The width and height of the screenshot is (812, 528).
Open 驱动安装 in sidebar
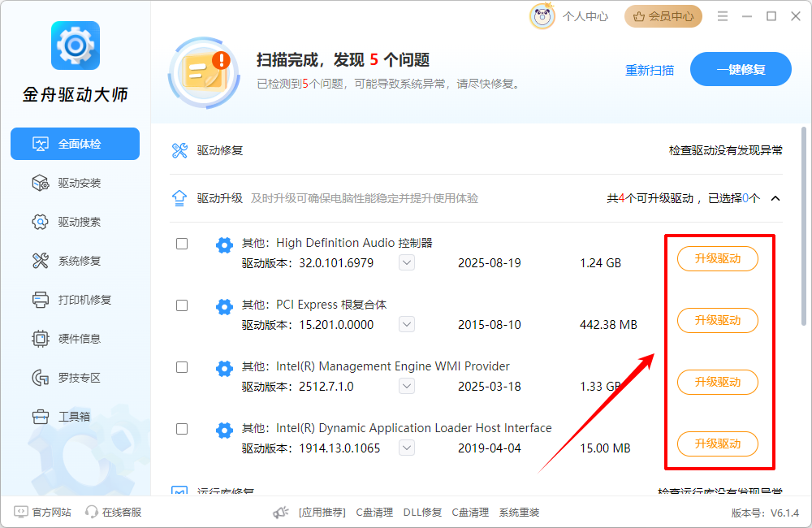click(x=75, y=183)
